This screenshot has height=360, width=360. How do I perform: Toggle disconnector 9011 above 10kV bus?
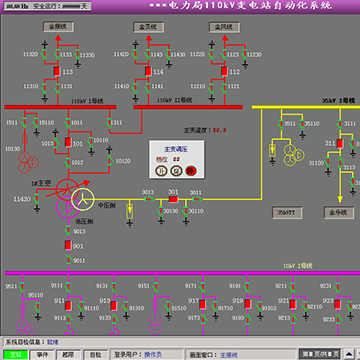[x=69, y=258]
